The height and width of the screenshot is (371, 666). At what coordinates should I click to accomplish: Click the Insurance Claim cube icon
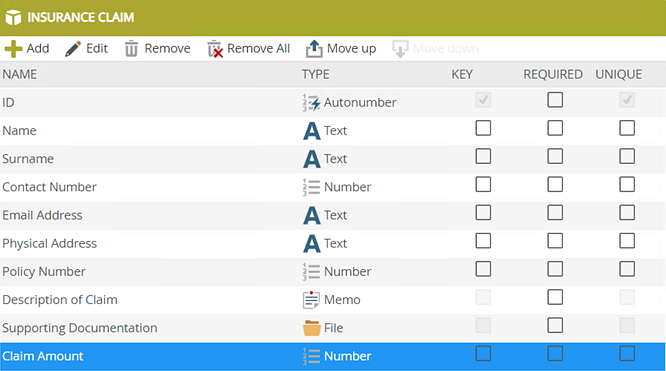click(x=13, y=17)
